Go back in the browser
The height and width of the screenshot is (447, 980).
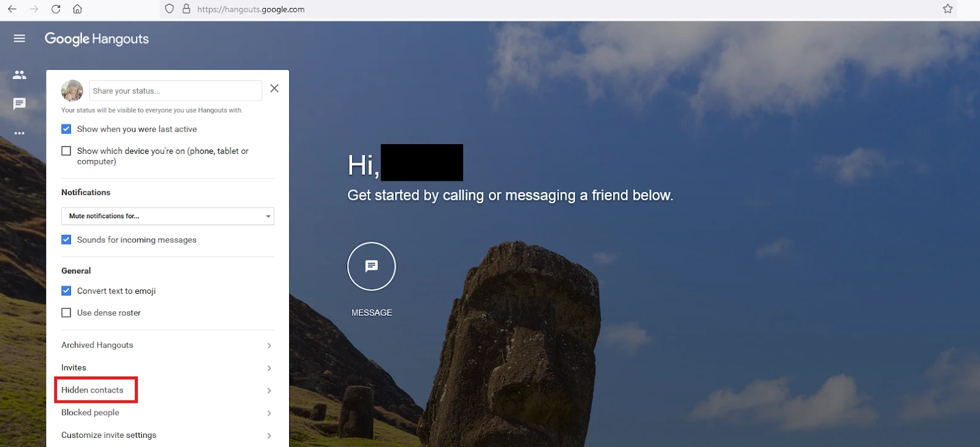(x=12, y=9)
